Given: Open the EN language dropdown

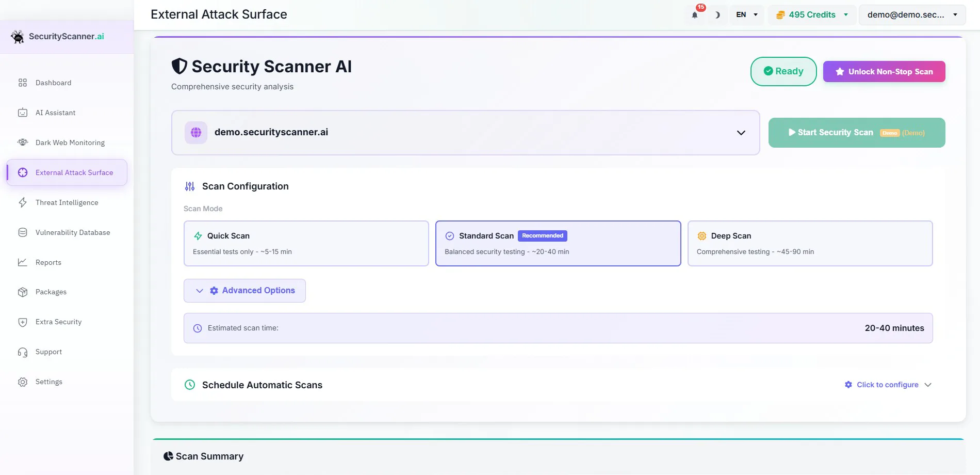Looking at the screenshot, I should coord(747,15).
